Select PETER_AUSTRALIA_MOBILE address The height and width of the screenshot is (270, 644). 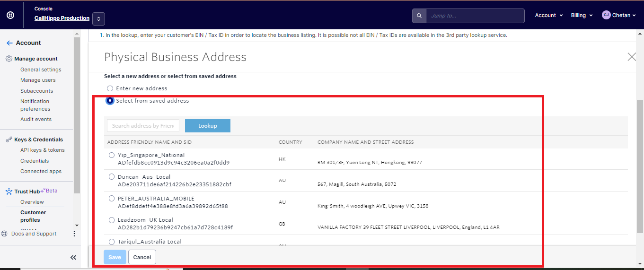(112, 199)
